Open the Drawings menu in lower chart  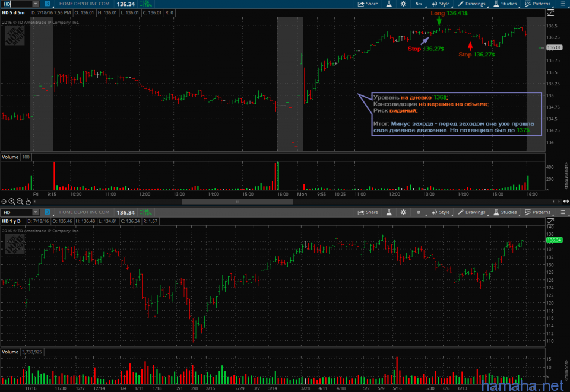point(472,212)
